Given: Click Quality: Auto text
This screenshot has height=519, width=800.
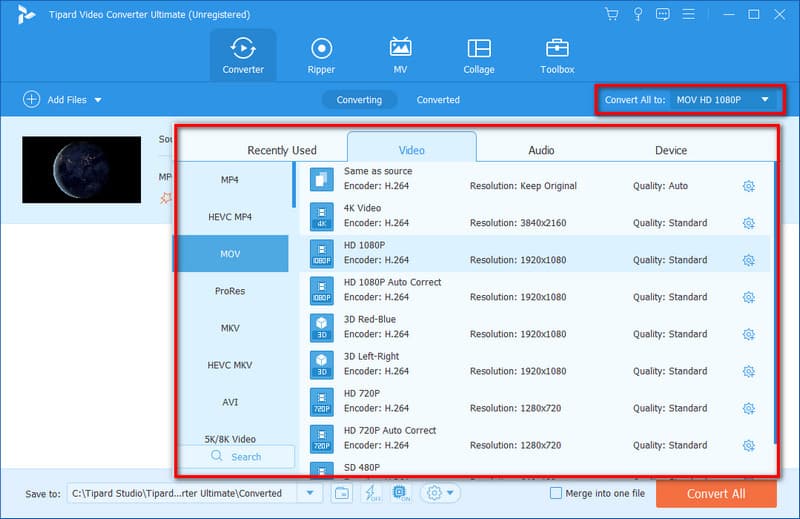Looking at the screenshot, I should (660, 186).
